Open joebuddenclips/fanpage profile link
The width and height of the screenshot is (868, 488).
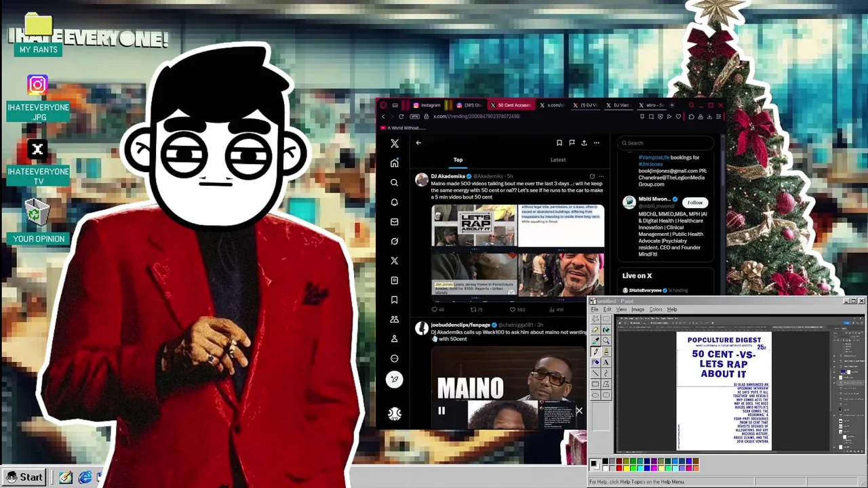460,325
